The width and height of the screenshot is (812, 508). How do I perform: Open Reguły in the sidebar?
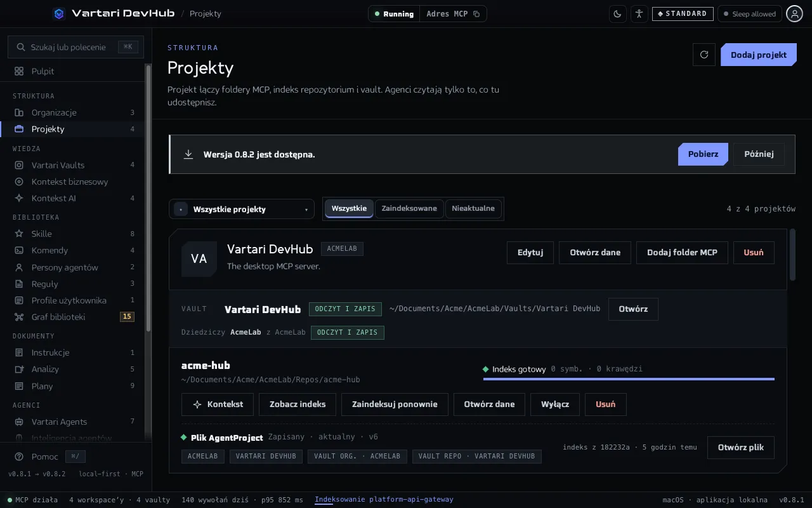(x=72, y=284)
